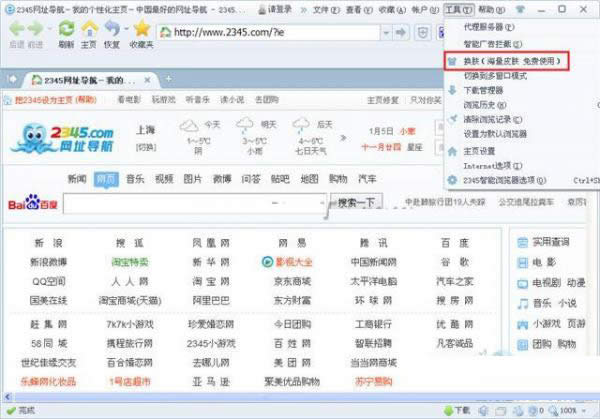The image size is (600, 419).
Task: Click the forward arrow button
Action: 36,29
